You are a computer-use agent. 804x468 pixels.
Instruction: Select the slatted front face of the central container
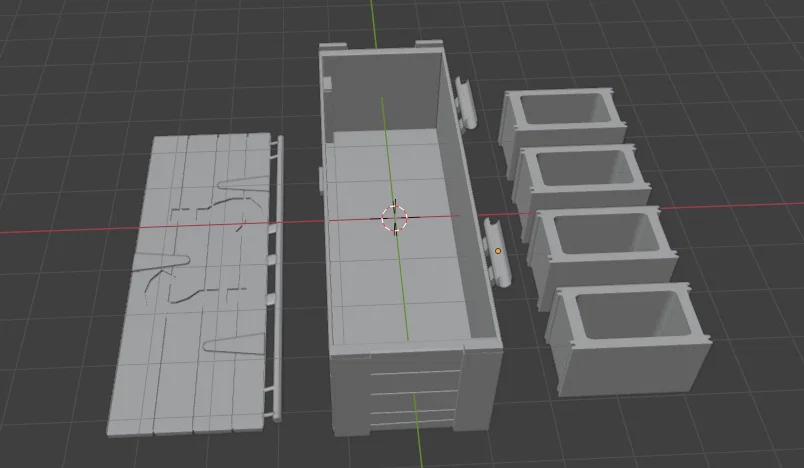coord(414,392)
